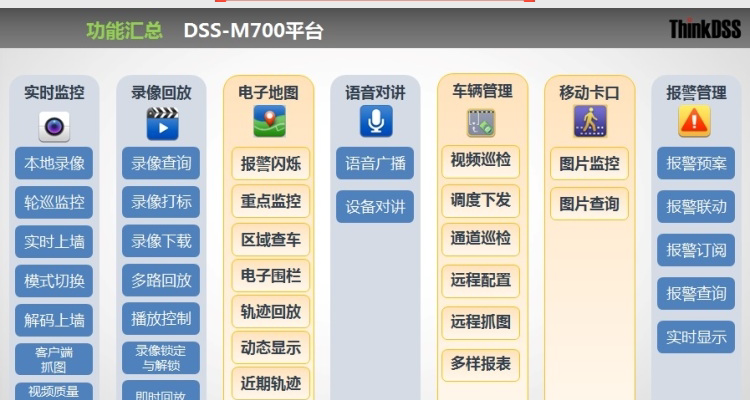Select 动态显示
The height and width of the screenshot is (400, 750).
coord(271,347)
